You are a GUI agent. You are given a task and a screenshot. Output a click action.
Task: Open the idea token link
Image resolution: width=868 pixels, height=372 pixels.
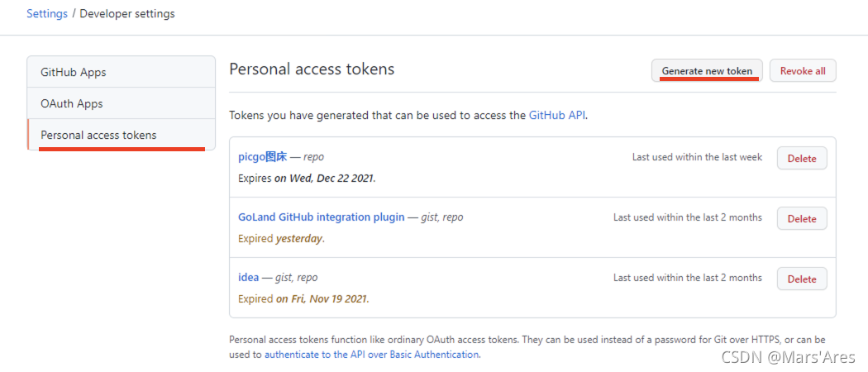[249, 277]
